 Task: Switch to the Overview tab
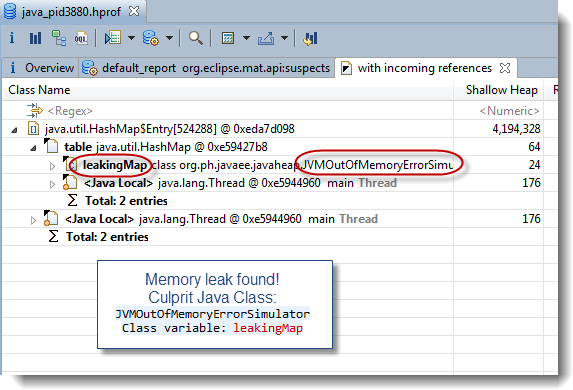coord(41,68)
